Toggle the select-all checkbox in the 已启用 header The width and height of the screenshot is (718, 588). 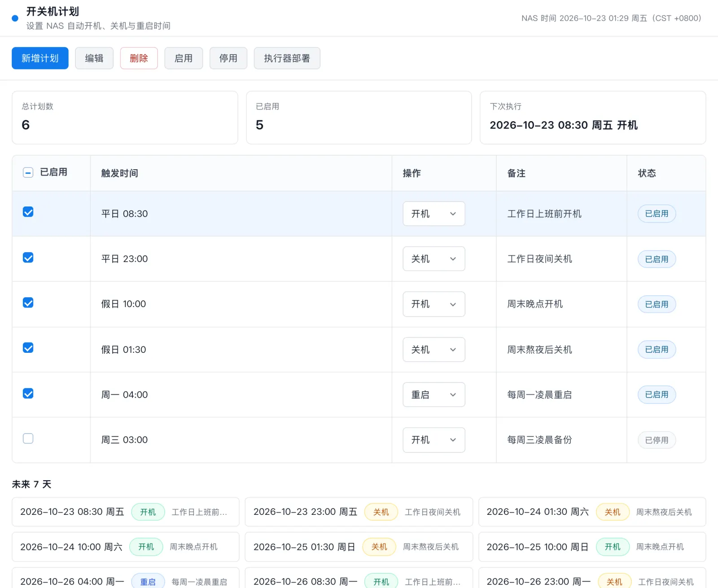click(x=28, y=173)
